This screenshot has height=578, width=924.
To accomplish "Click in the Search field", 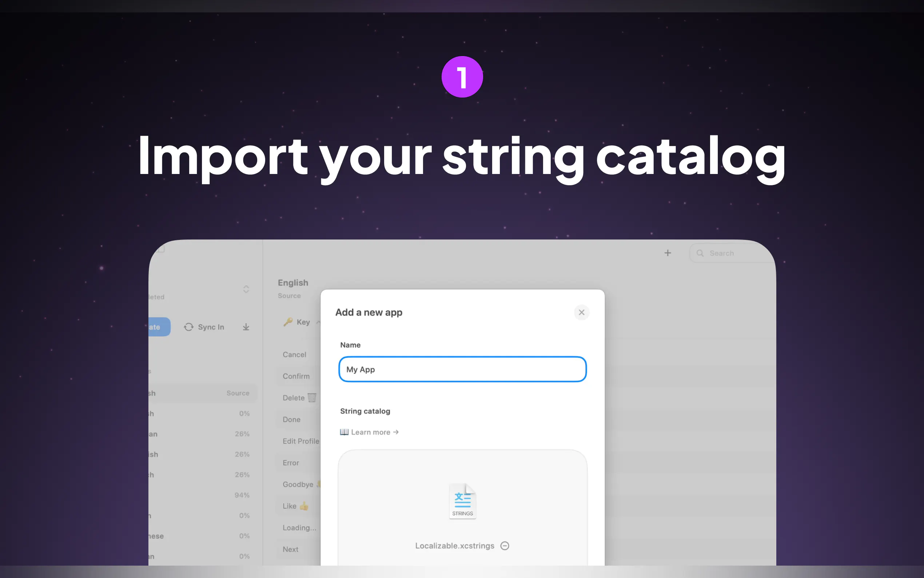I will [x=732, y=253].
